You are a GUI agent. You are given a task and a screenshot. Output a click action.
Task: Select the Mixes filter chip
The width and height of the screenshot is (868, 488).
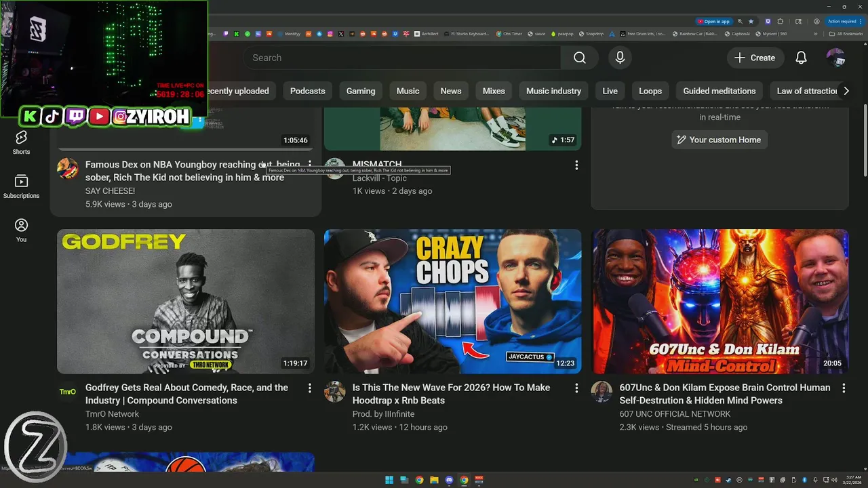(x=494, y=91)
